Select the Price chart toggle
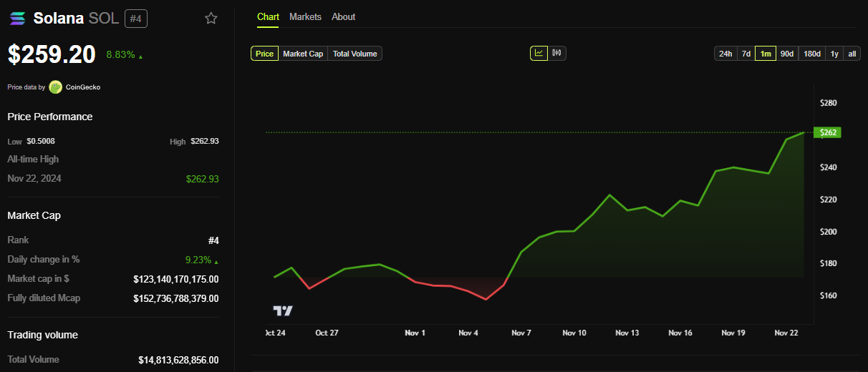The image size is (868, 372). tap(264, 54)
